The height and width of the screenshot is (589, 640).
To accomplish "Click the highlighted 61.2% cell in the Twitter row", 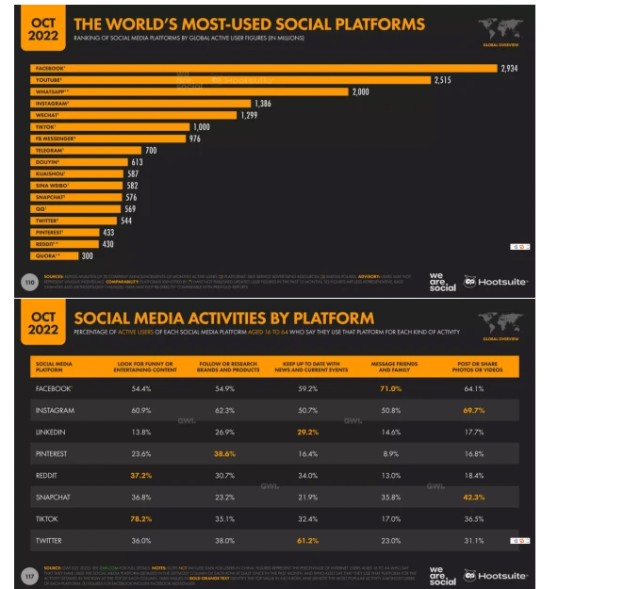I will click(308, 541).
